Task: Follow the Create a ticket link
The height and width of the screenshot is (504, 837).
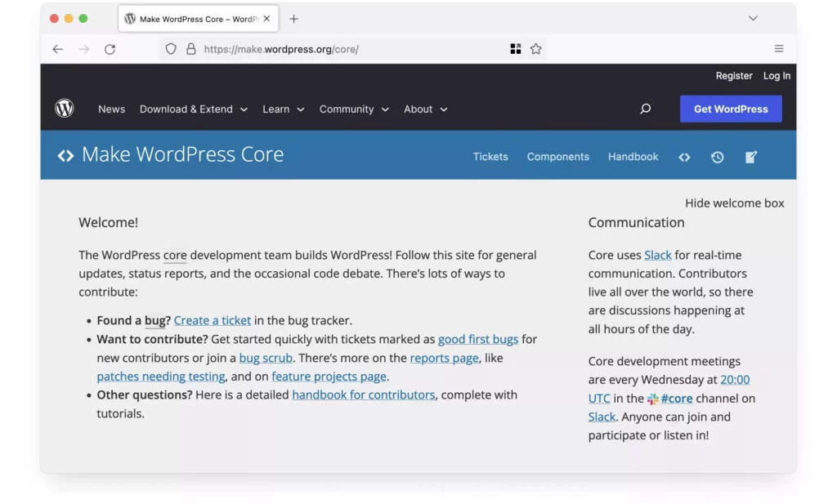Action: point(212,320)
